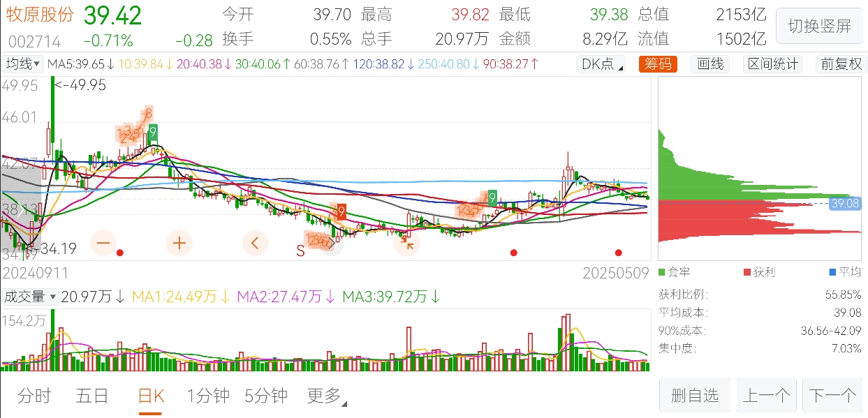
Task: Click 删自选 to remove from watchlist
Action: tap(695, 396)
